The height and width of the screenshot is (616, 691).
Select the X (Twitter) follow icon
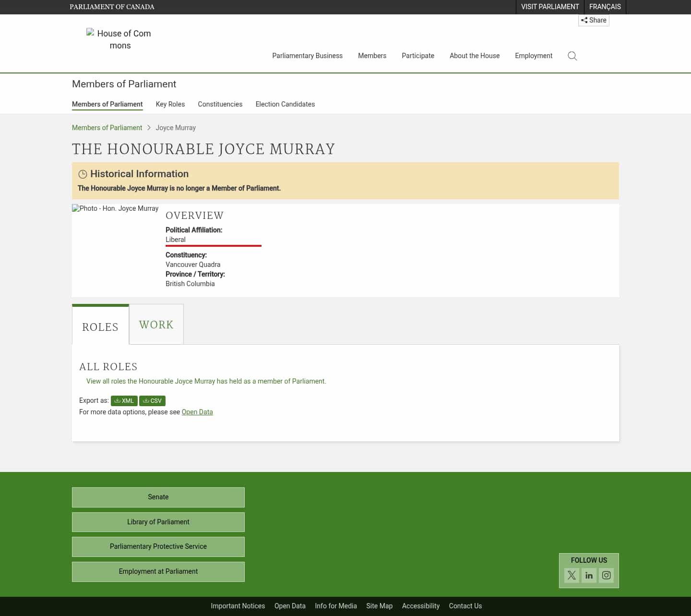pyautogui.click(x=572, y=575)
